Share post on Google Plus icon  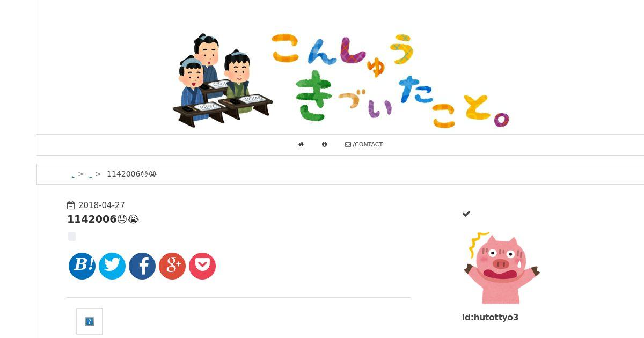(x=172, y=266)
